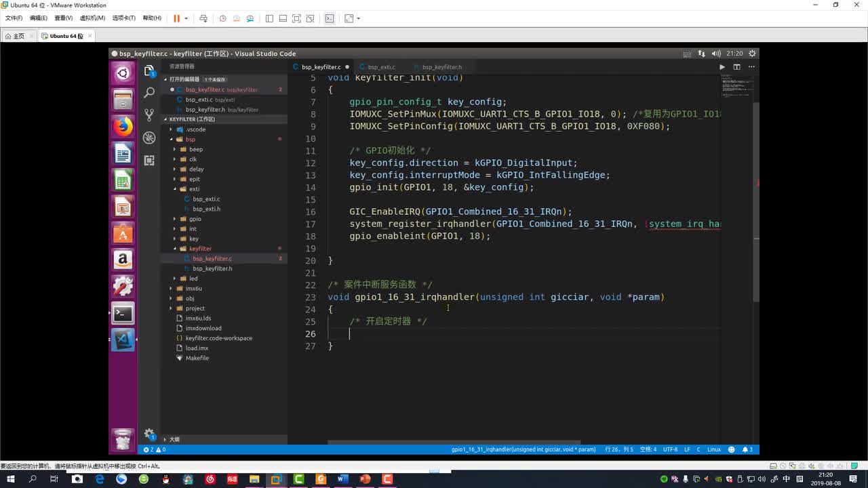The image size is (868, 488).
Task: Open the Explorer view in VS Code activity bar
Action: (x=149, y=70)
